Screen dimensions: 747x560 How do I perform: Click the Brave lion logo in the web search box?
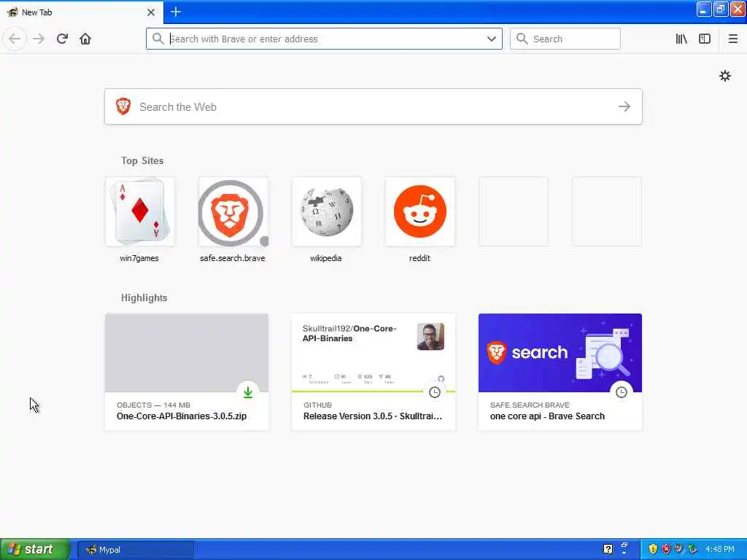(123, 106)
